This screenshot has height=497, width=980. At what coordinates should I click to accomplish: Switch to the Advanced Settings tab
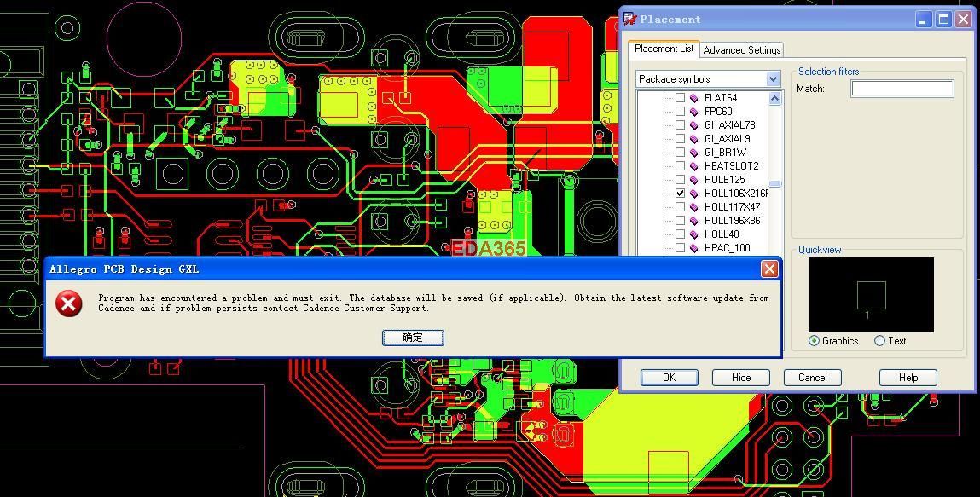[742, 50]
